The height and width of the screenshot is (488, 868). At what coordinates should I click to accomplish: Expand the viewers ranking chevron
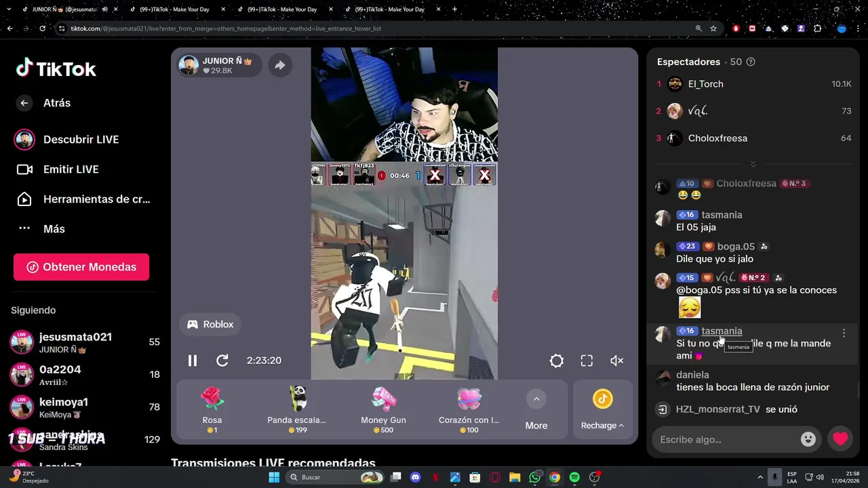pyautogui.click(x=753, y=164)
